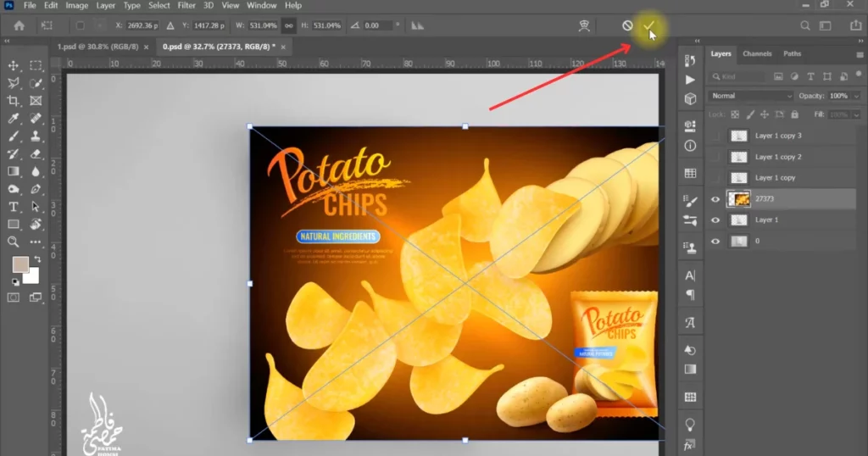This screenshot has width=868, height=456.
Task: Show Layer 1 copy 3 visibility box
Action: (715, 136)
